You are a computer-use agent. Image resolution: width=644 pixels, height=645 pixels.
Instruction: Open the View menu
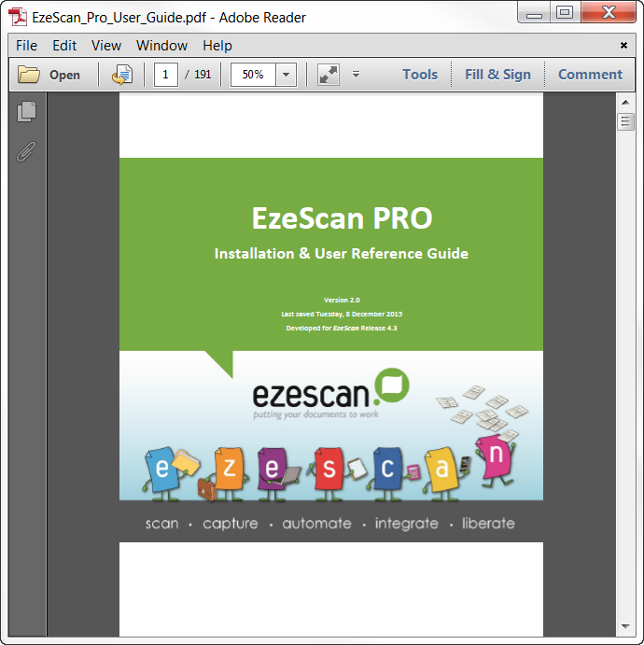point(106,45)
